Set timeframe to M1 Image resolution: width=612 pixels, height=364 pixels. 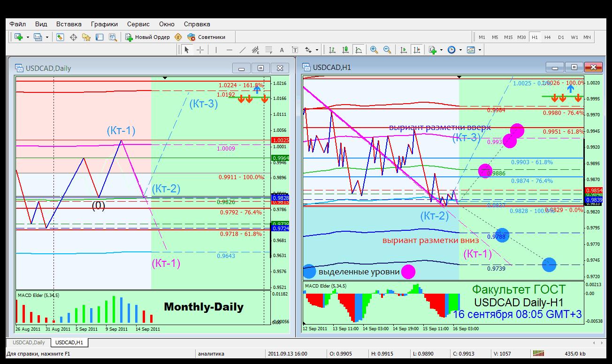(x=482, y=37)
